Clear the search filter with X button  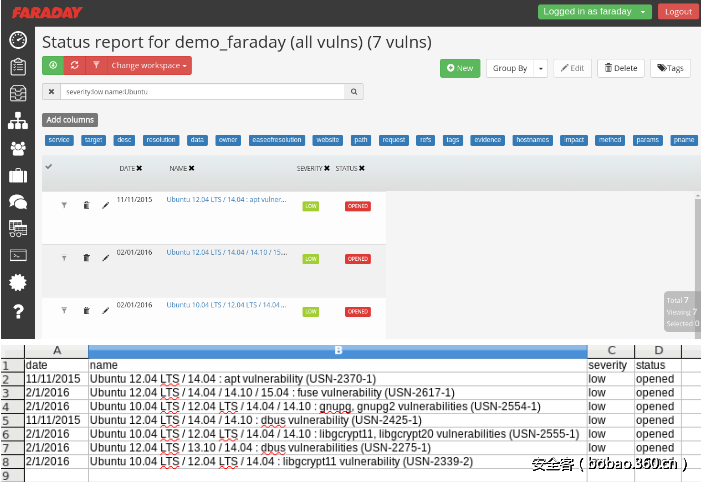coord(51,92)
